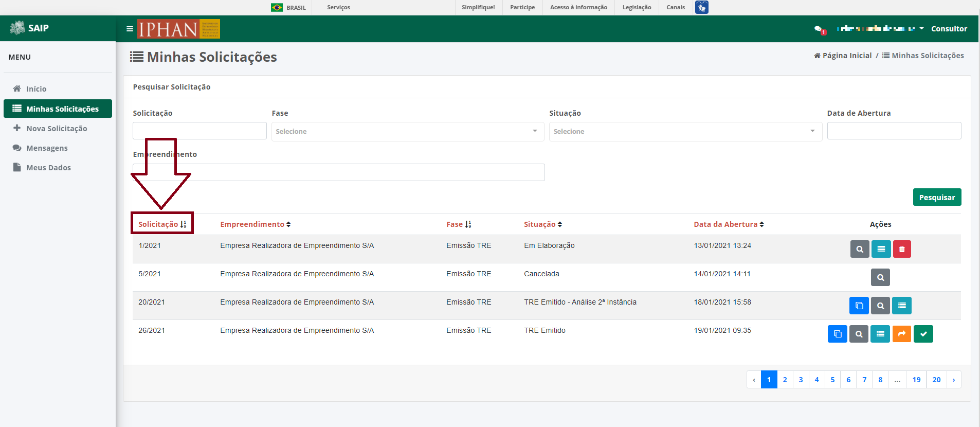Open the magnifier view for request 1/2021

860,249
